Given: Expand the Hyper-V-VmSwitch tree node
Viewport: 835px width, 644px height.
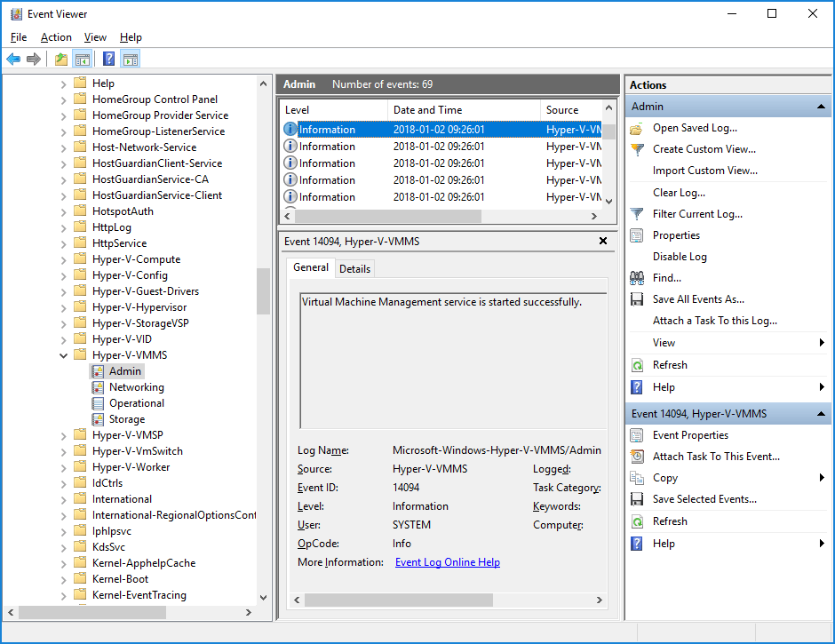Looking at the screenshot, I should [63, 452].
